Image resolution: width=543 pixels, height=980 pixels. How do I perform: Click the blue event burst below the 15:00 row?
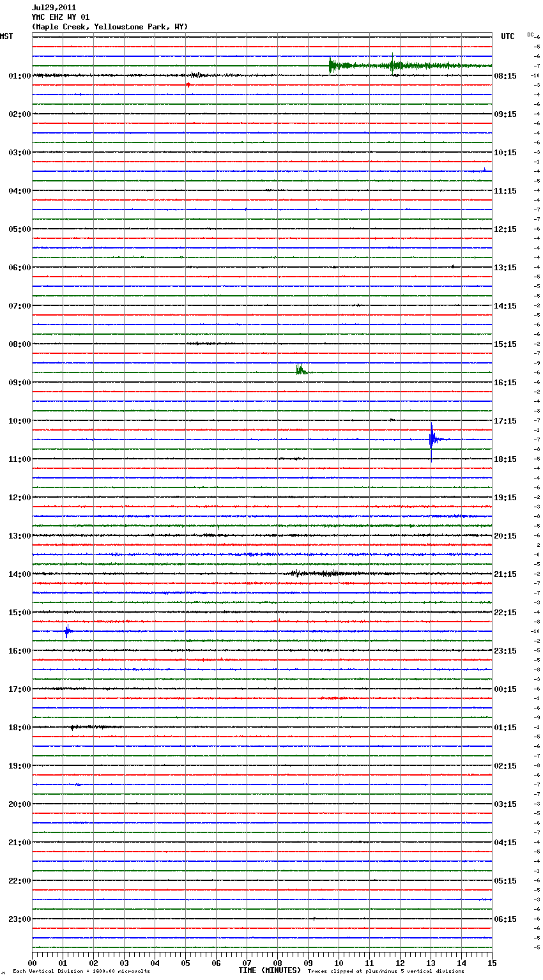[x=67, y=631]
